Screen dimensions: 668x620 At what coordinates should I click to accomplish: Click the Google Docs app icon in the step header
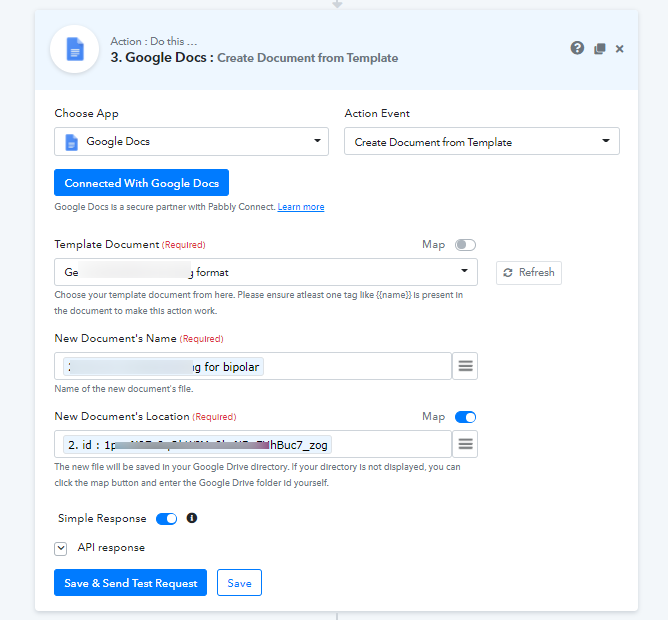click(x=75, y=49)
